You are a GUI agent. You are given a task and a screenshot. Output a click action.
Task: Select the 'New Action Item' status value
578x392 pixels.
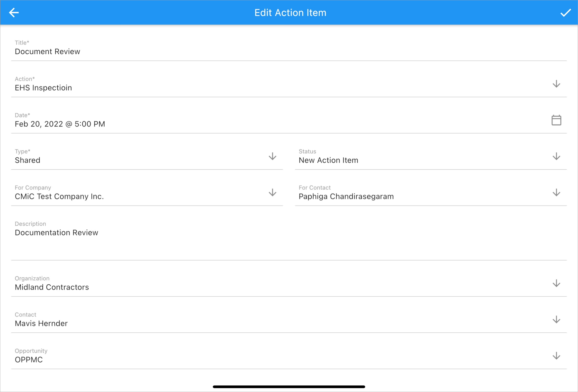click(x=328, y=160)
